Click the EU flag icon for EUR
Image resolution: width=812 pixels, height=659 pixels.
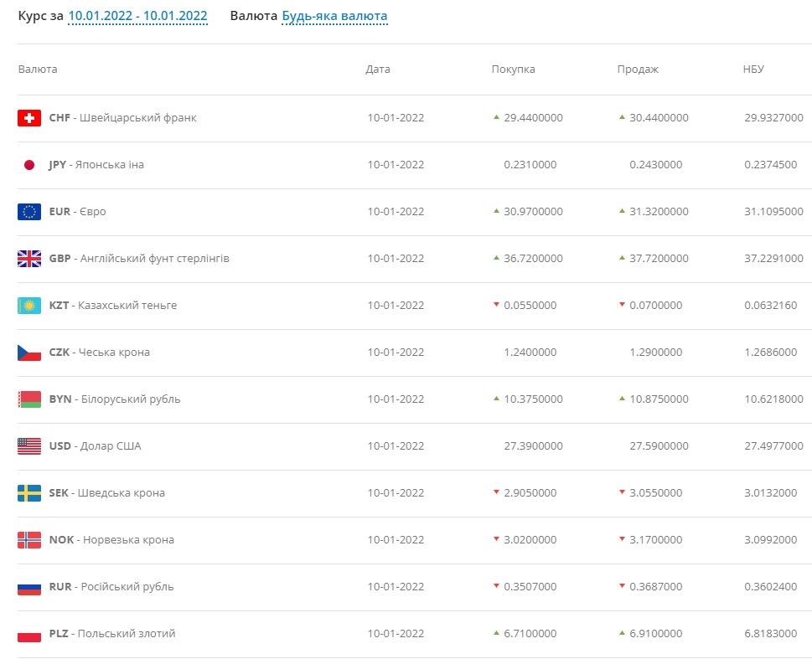point(29,212)
